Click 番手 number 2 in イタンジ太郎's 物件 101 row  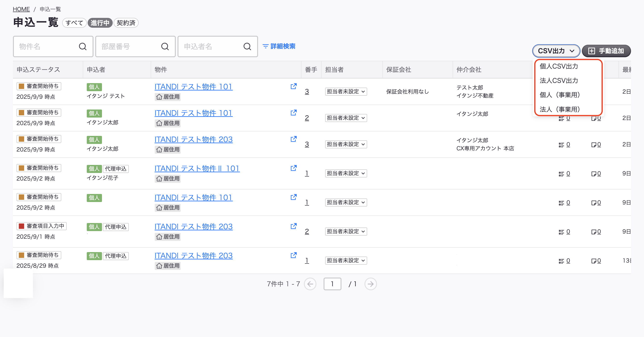coord(307,118)
